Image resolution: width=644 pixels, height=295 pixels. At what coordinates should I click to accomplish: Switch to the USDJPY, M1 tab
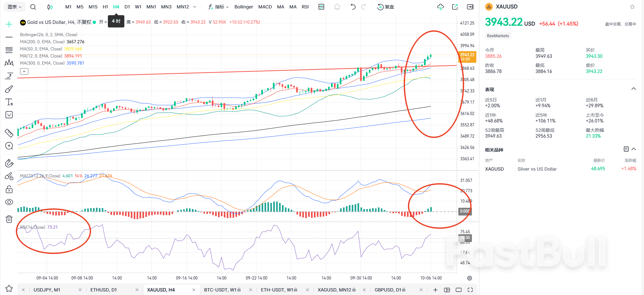pos(47,290)
